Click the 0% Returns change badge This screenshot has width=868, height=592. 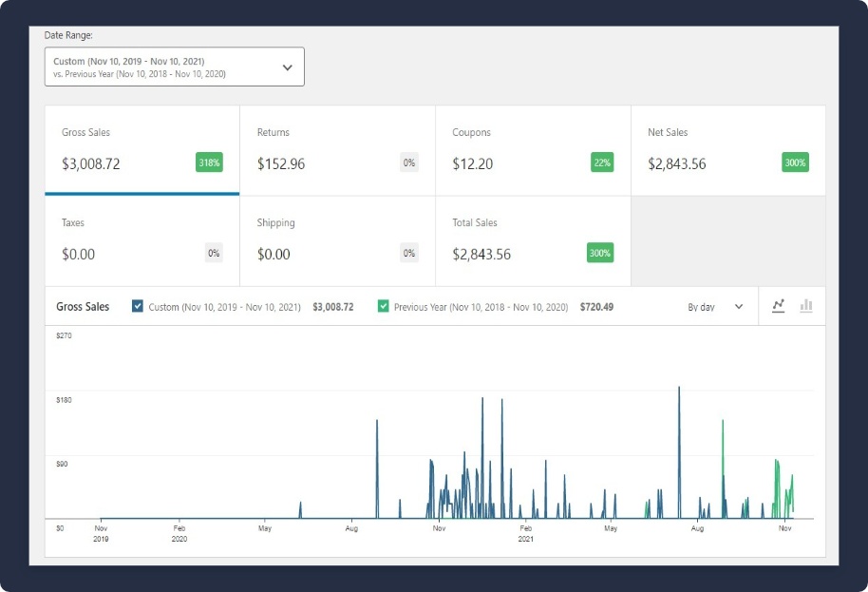click(409, 162)
